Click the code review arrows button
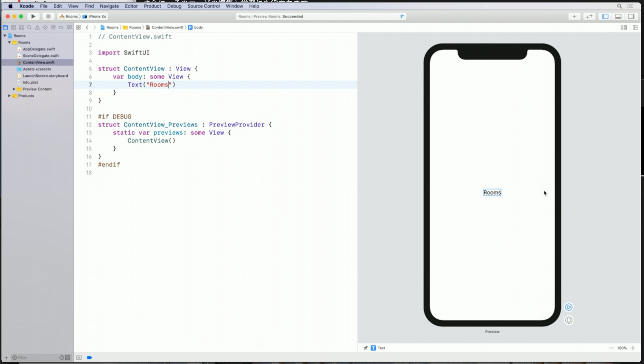This screenshot has height=364, width=644. click(x=589, y=16)
